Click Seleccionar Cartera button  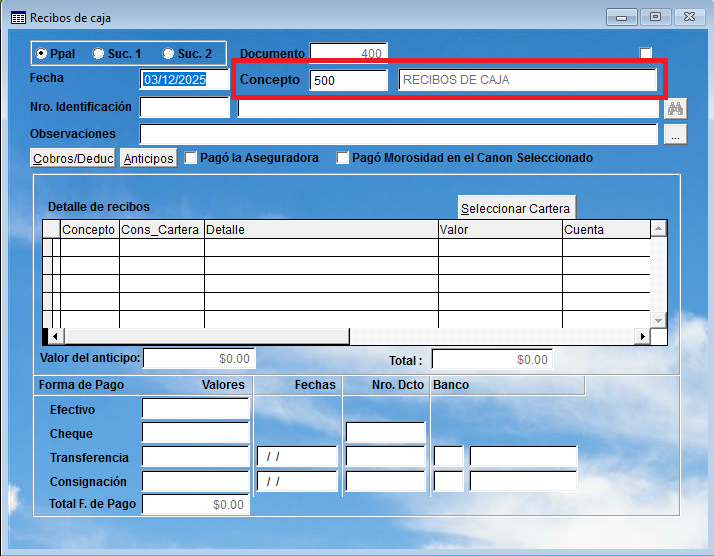click(517, 208)
